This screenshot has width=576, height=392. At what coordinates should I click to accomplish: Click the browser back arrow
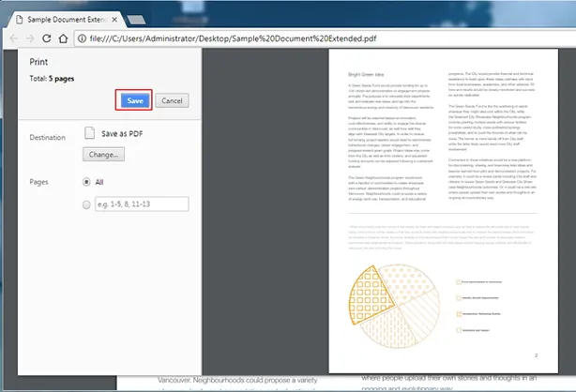click(x=14, y=38)
